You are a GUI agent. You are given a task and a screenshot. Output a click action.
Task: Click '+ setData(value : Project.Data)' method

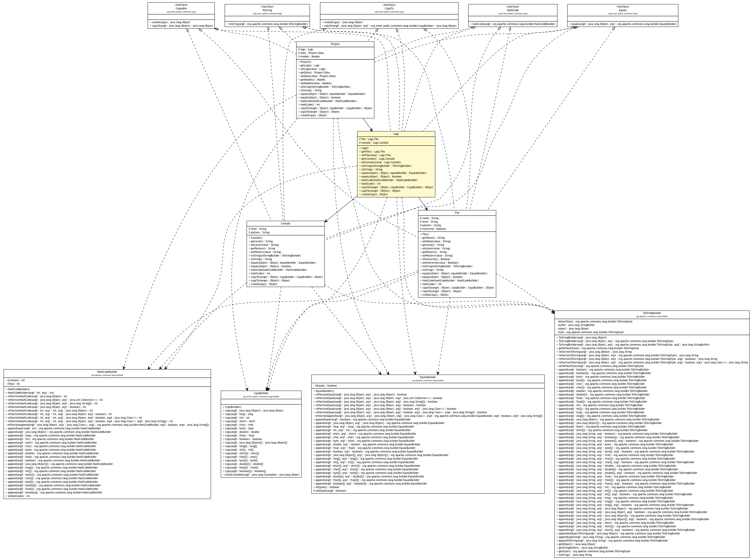coord(317,76)
